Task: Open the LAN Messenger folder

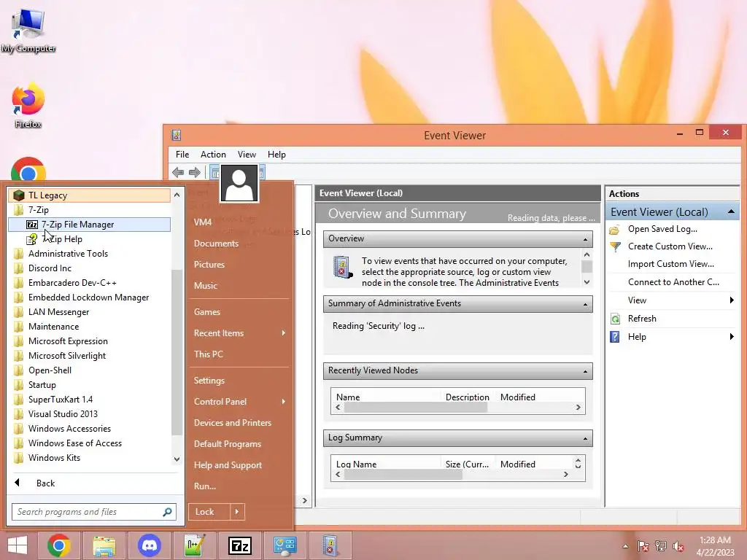Action: coord(89,312)
